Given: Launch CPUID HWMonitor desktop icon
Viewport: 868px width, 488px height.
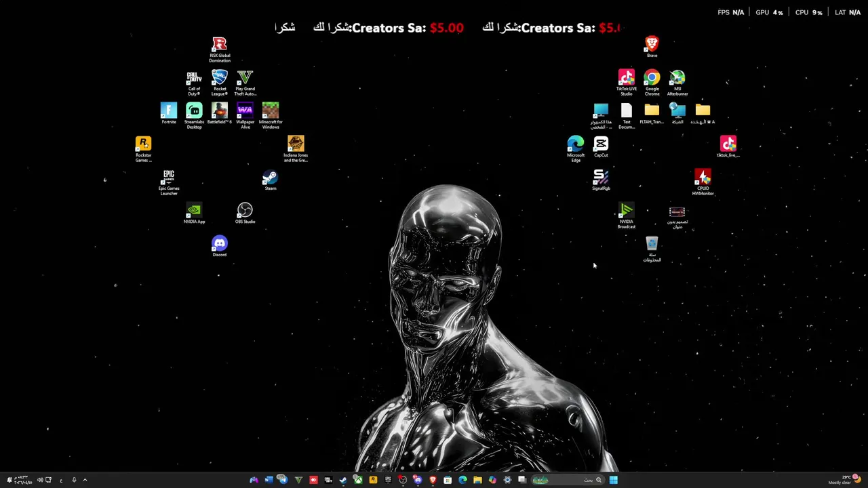Looking at the screenshot, I should pos(703,183).
